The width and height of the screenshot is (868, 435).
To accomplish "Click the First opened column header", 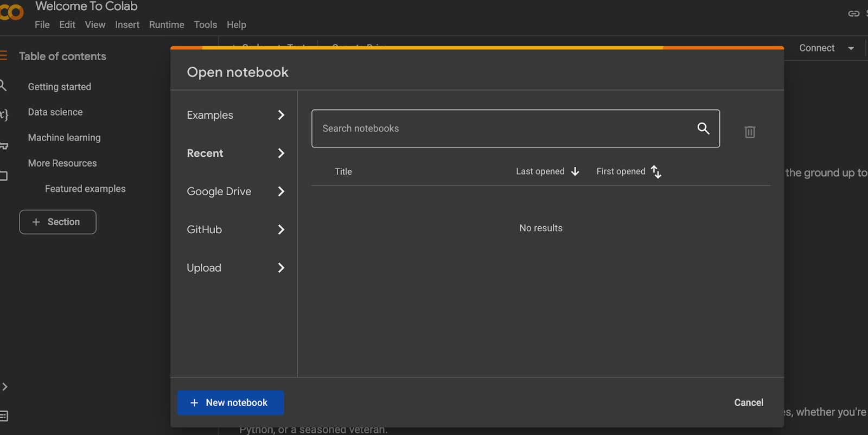I will (621, 171).
